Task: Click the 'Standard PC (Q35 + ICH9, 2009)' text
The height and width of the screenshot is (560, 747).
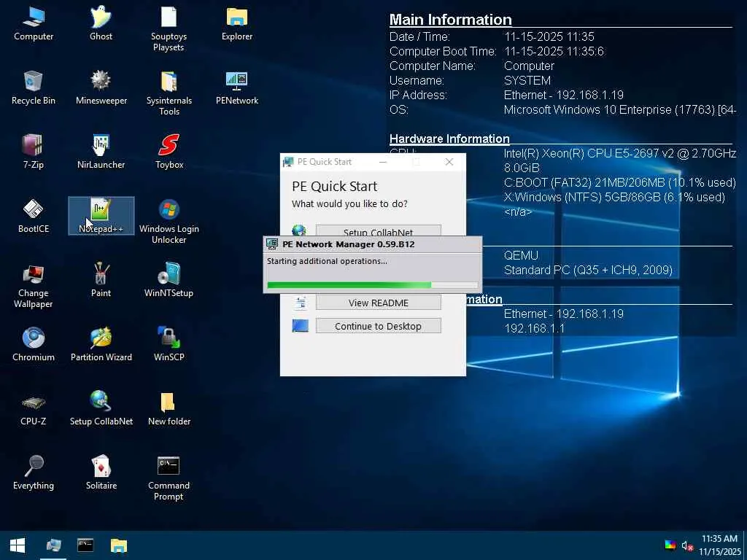Action: 588,270
